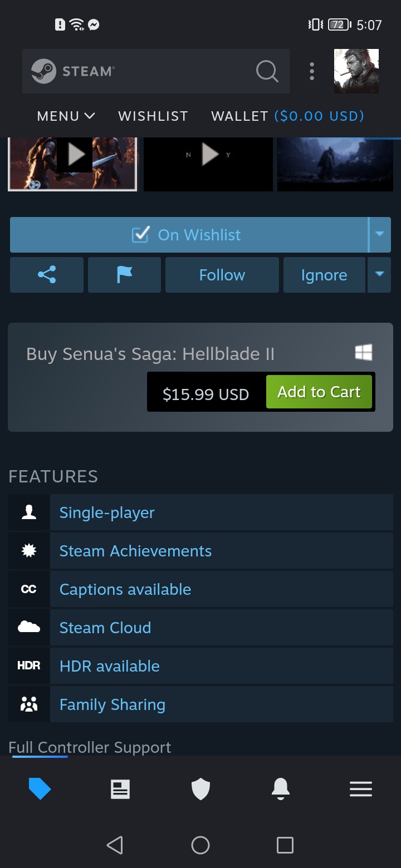
Task: Toggle Ignore for this game
Action: [324, 275]
